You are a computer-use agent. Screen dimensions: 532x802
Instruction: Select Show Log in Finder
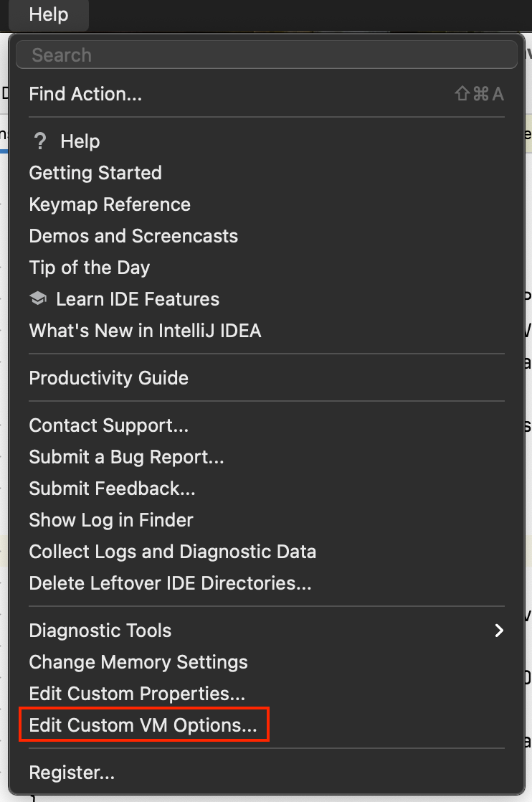coord(111,520)
